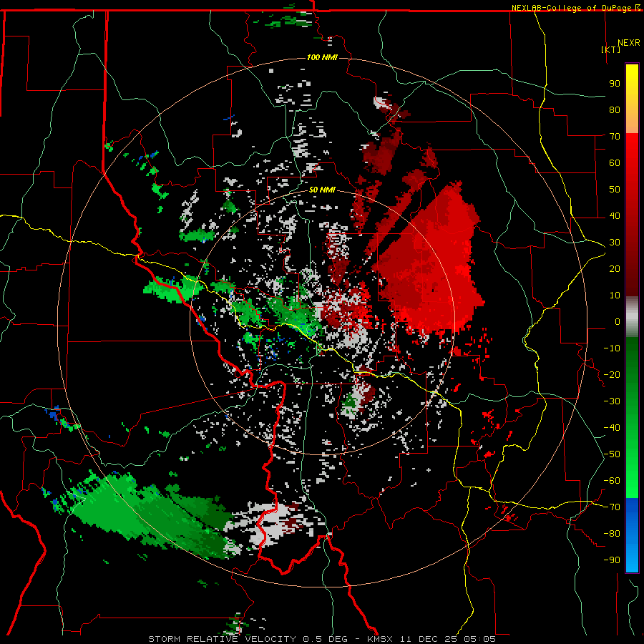644x644 pixels.
Task: Click the 0.5 DEG elevation text
Action: 326,639
